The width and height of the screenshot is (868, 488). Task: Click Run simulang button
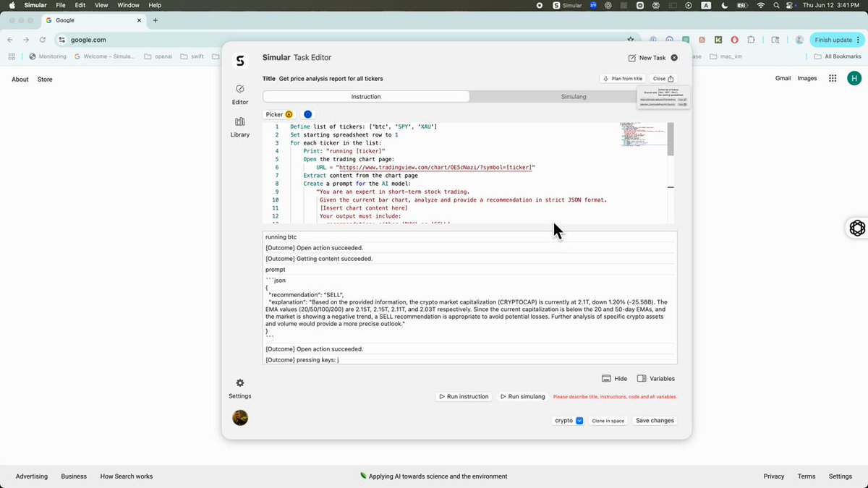(522, 397)
